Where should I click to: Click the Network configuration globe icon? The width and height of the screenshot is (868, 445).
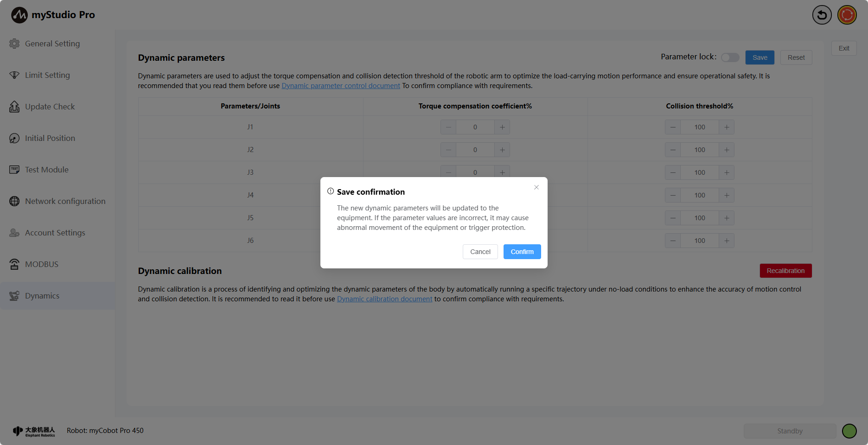click(x=14, y=201)
